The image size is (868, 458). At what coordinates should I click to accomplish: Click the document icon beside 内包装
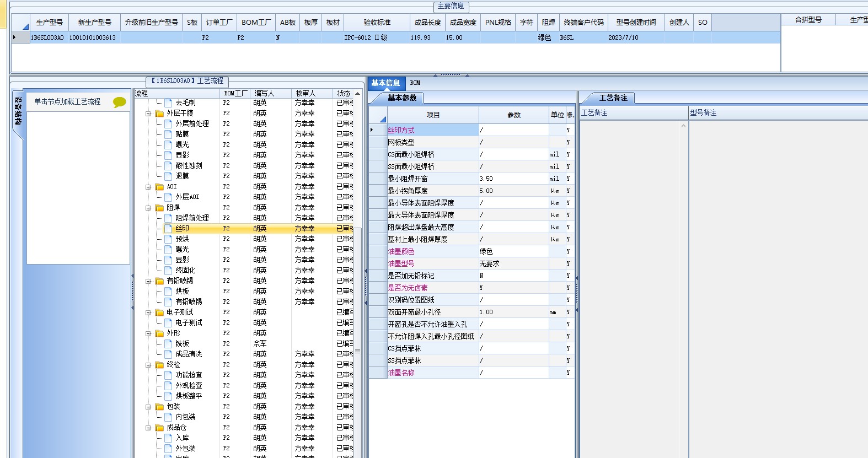click(x=168, y=417)
